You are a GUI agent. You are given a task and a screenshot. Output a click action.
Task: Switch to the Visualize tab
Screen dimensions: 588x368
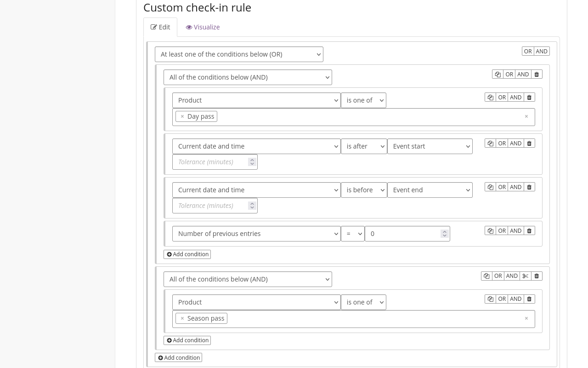pyautogui.click(x=203, y=27)
